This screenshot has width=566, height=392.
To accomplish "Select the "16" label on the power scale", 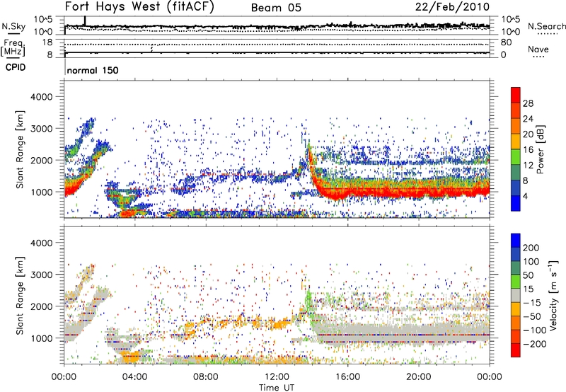I will click(528, 150).
